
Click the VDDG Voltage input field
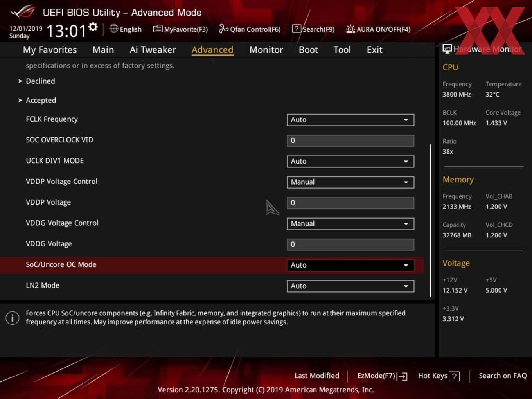click(x=350, y=244)
